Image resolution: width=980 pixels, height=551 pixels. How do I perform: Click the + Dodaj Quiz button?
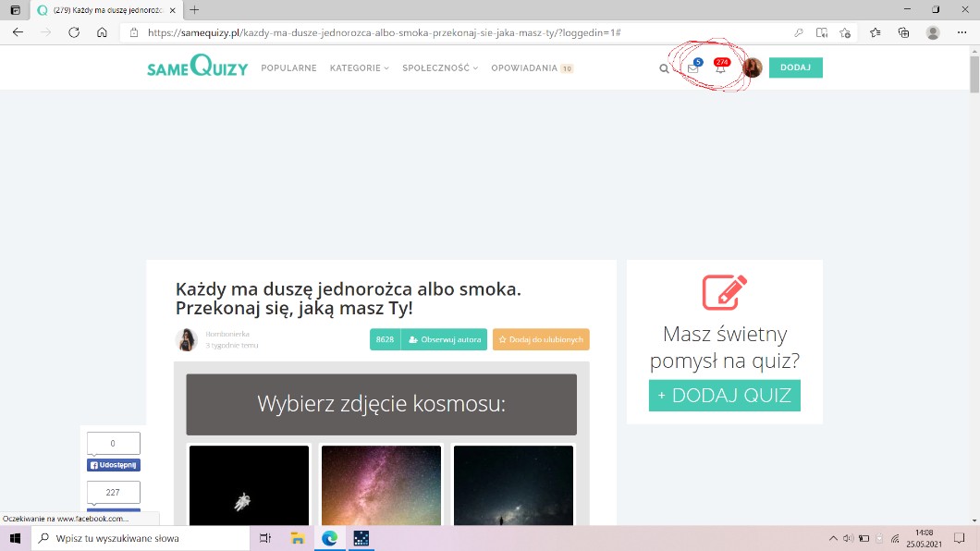[x=724, y=396]
